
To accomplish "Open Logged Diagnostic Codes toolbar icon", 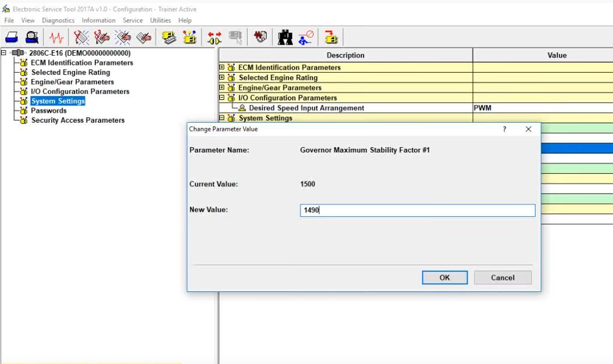I will coord(102,38).
